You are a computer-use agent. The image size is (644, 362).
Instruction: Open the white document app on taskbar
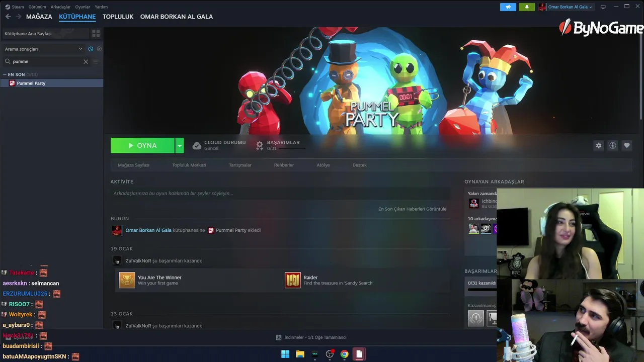[359, 354]
